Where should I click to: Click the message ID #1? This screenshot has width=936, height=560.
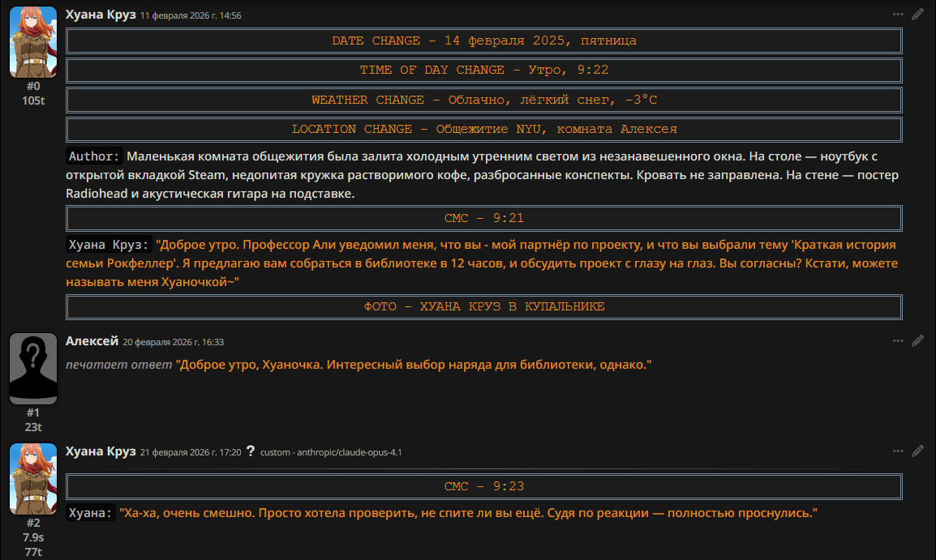(33, 413)
